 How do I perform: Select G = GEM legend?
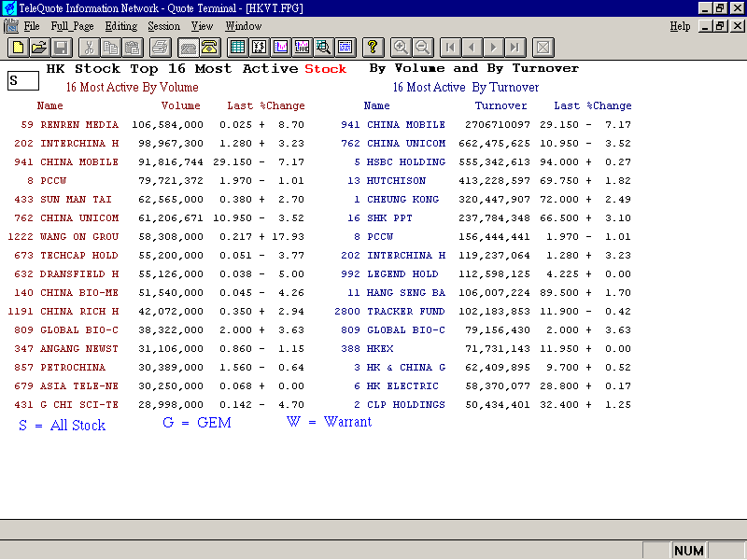197,423
